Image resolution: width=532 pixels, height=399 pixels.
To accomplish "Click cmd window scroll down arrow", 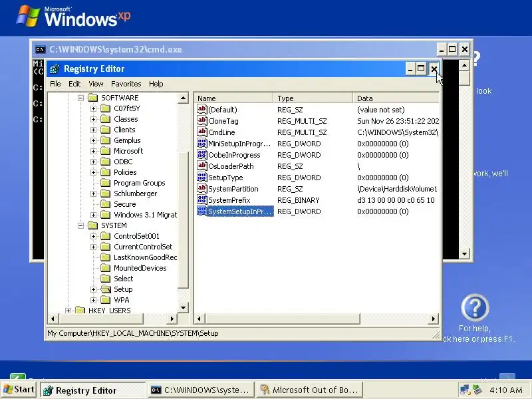I will click(464, 254).
